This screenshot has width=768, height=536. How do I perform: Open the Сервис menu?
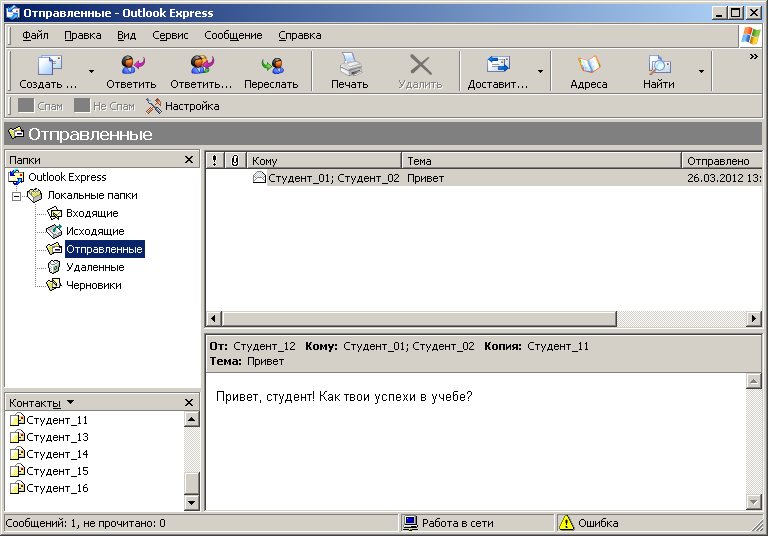tap(170, 35)
